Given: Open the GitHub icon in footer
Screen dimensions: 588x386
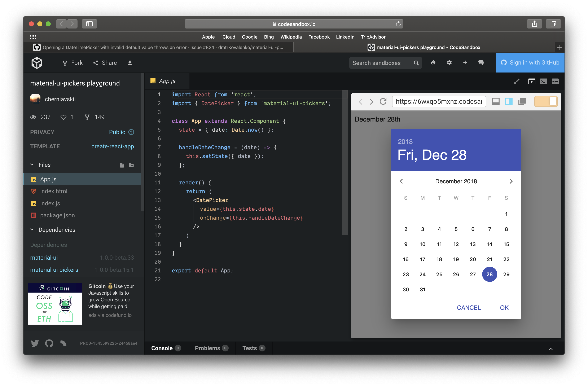Looking at the screenshot, I should 49,343.
